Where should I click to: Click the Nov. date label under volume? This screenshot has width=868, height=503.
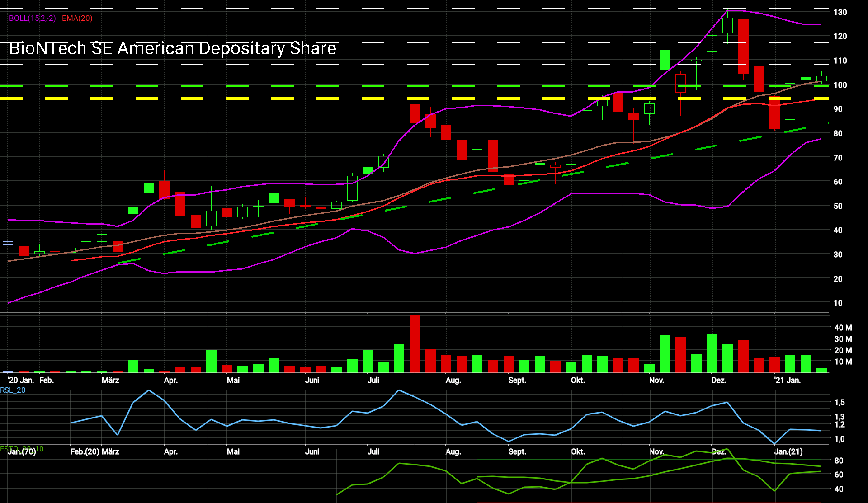pyautogui.click(x=656, y=380)
